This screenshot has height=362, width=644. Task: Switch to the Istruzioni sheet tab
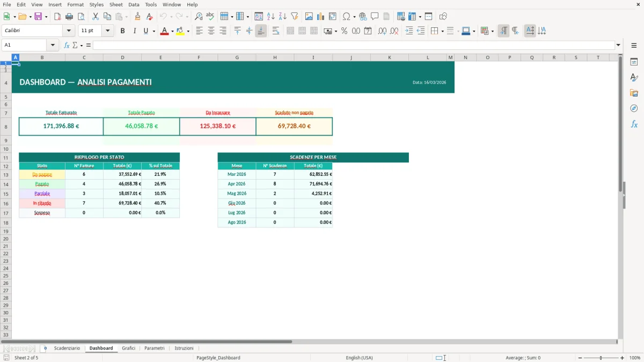click(x=184, y=348)
